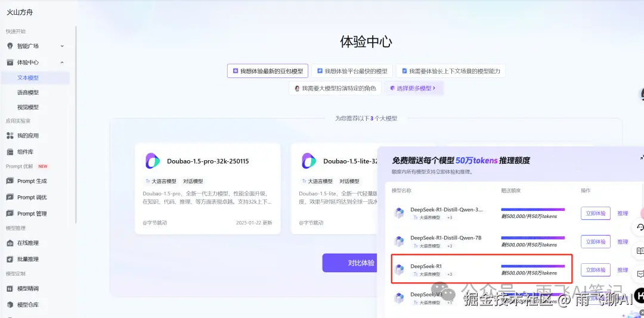Click the 我的应用 grid icon

[x=10, y=135]
